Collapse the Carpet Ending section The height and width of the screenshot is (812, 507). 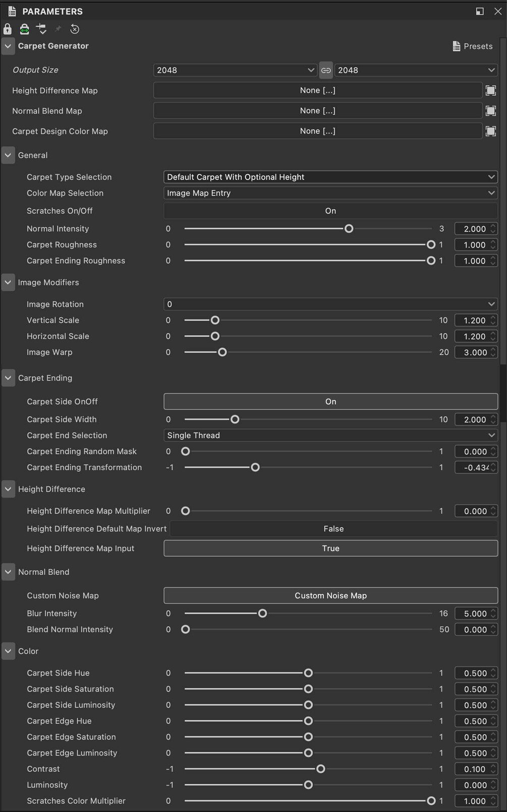[8, 378]
